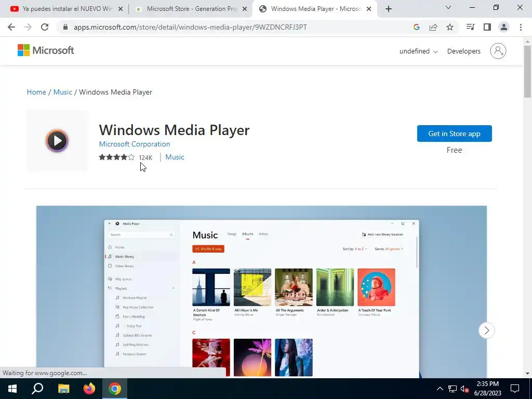Open the notification center icon

pos(515,389)
